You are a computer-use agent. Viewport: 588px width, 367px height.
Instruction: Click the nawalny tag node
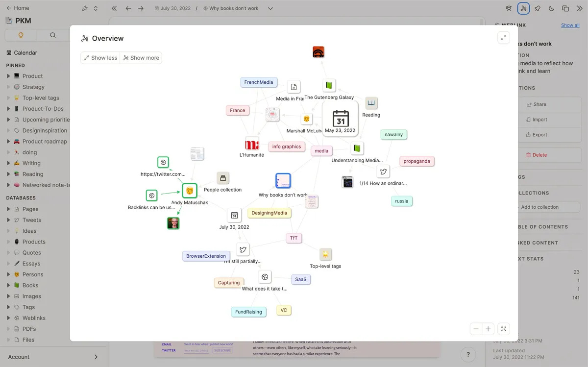click(393, 134)
